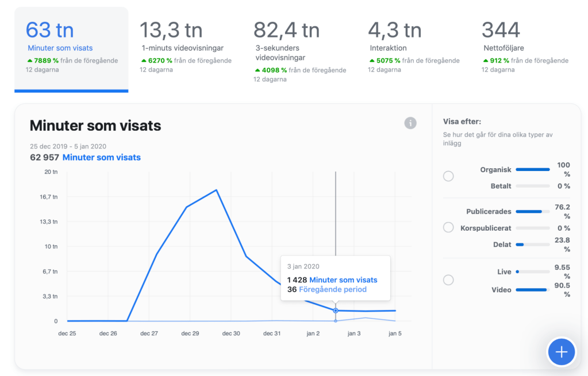Click green arrow under Minuter som visats
Image resolution: width=588 pixels, height=376 pixels.
tap(30, 60)
